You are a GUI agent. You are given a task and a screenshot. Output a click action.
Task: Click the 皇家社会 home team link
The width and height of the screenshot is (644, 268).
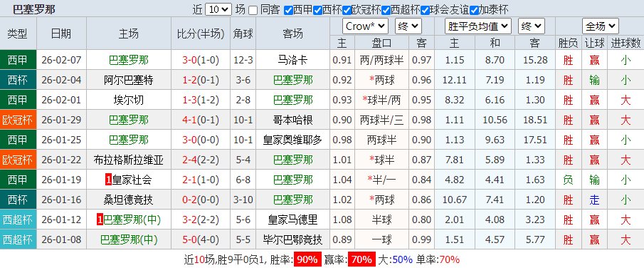click(x=132, y=180)
